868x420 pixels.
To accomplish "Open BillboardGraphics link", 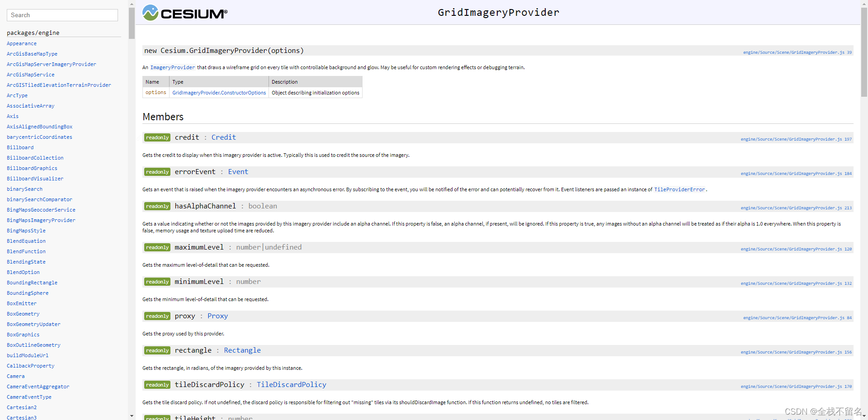I will tap(32, 168).
